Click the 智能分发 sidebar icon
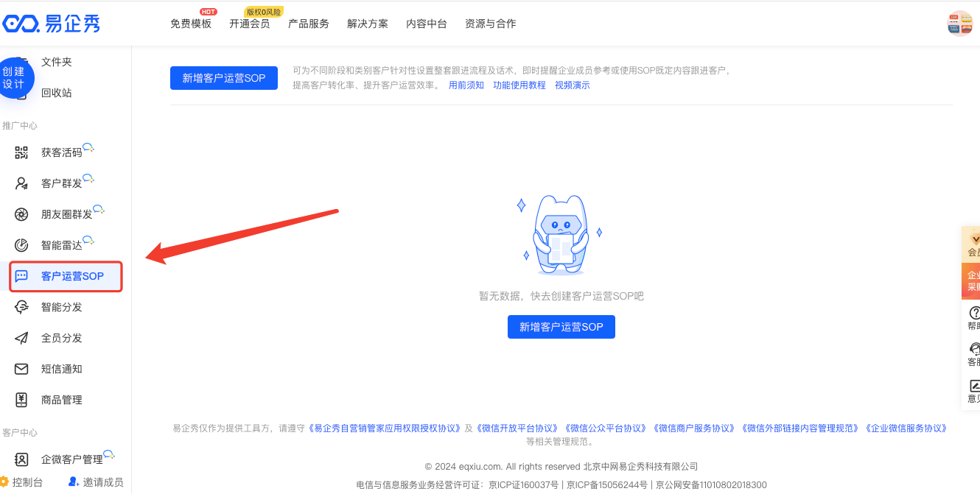980x494 pixels. click(21, 307)
